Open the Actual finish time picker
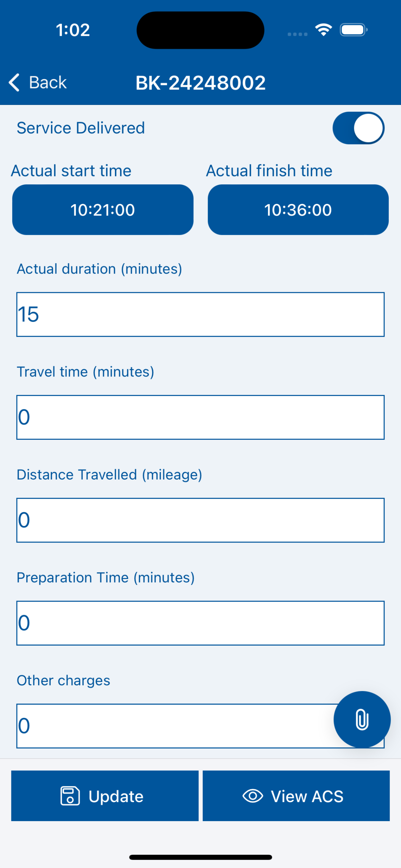Image resolution: width=401 pixels, height=868 pixels. (298, 210)
